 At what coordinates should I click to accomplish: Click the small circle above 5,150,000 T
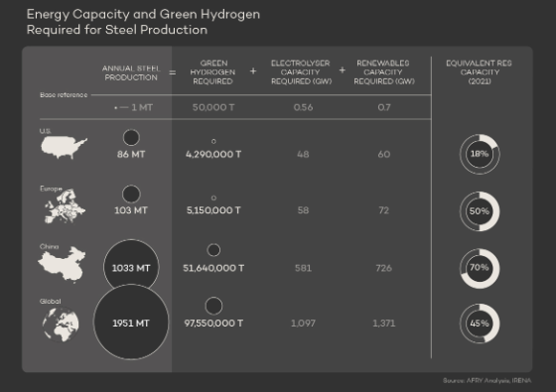[213, 197]
